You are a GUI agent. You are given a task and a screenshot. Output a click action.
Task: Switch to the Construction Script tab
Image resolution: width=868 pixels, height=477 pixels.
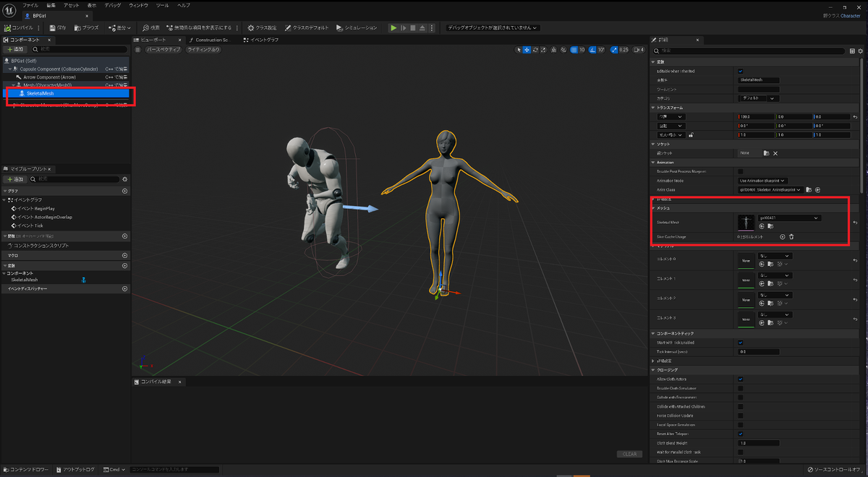coord(211,40)
